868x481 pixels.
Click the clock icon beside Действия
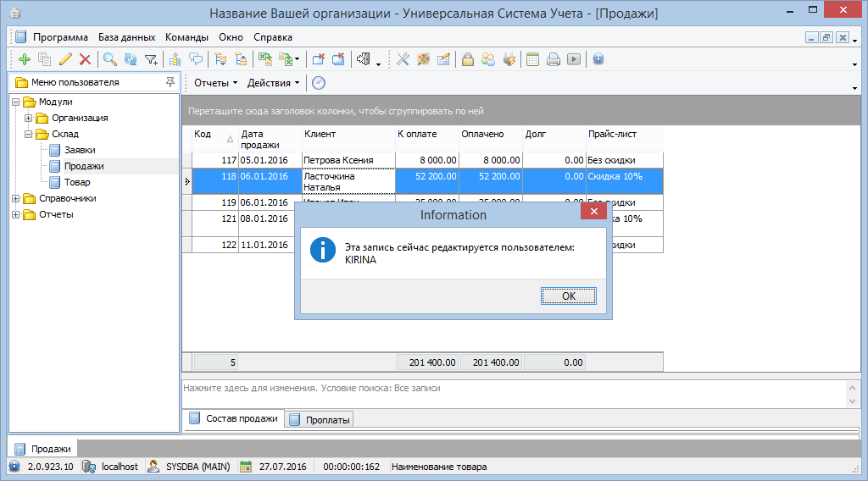[319, 83]
